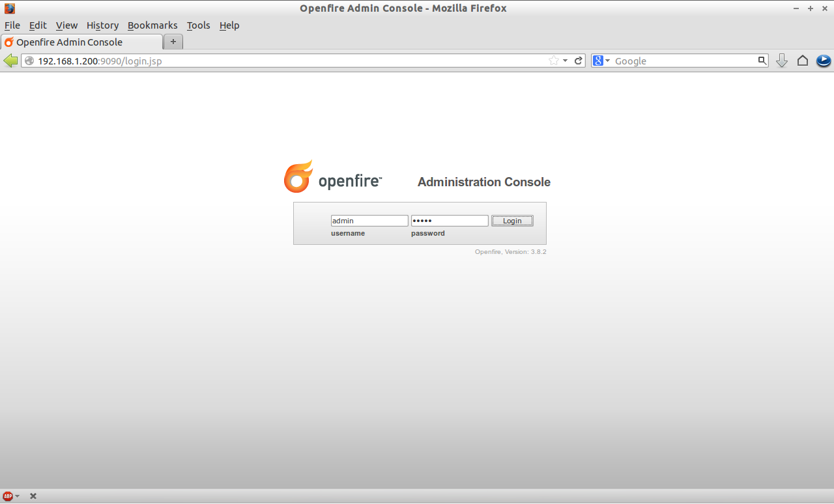Open the URL history dropdown arrow
834x504 pixels.
566,61
